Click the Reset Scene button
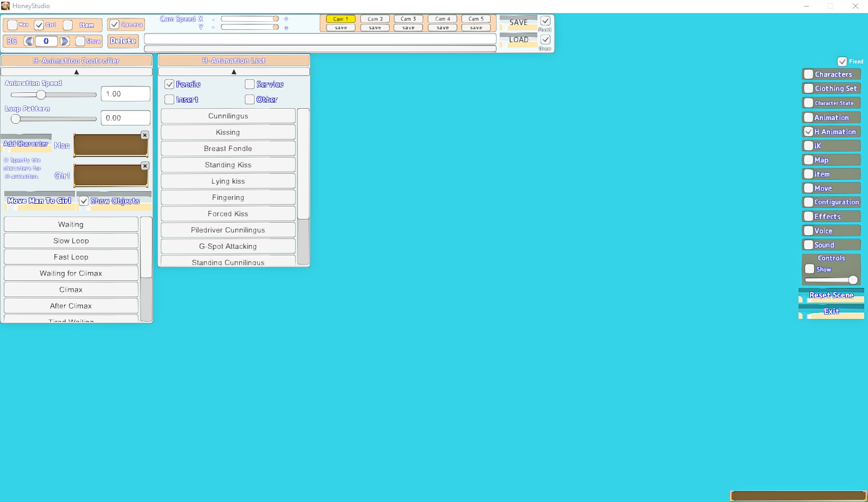Viewport: 868px width, 502px height. 831,295
